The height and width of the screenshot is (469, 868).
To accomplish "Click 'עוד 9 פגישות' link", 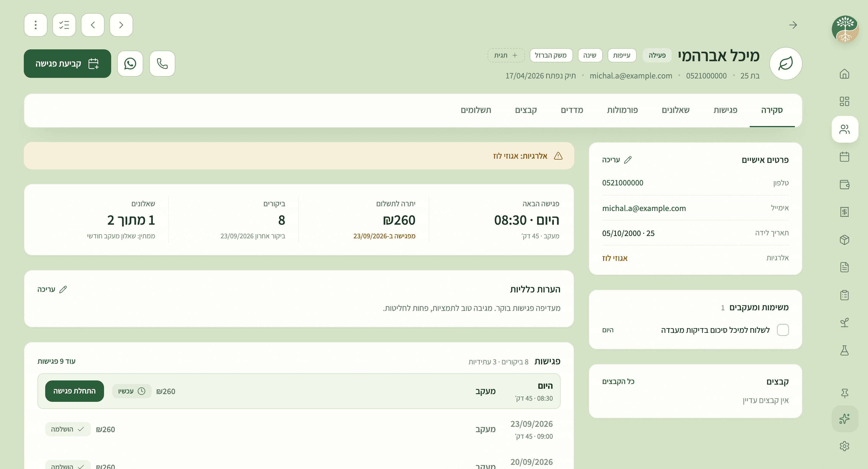I will tap(56, 361).
